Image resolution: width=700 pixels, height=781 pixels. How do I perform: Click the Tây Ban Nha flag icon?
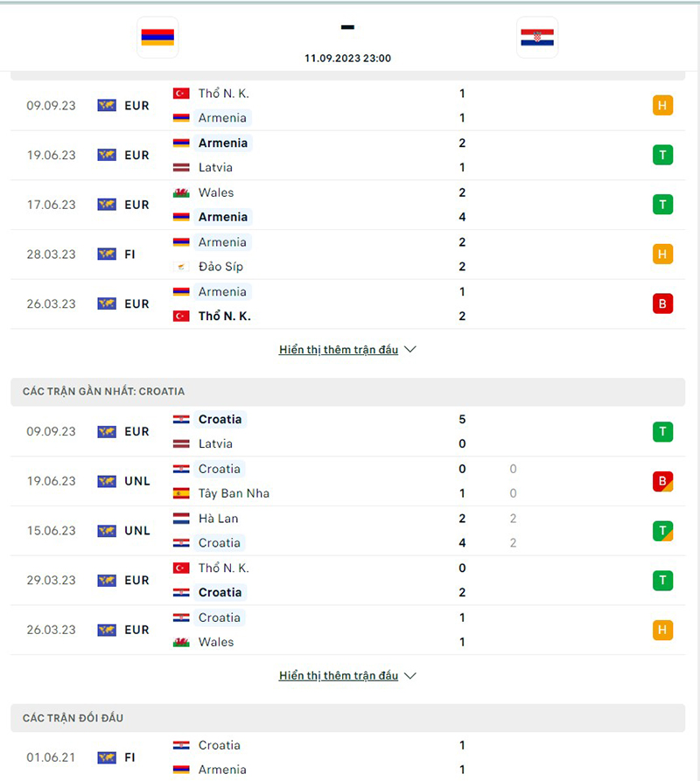[180, 492]
